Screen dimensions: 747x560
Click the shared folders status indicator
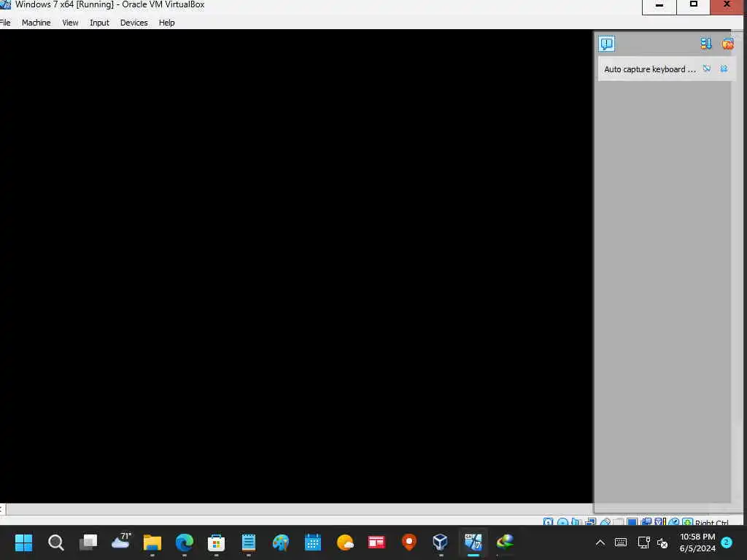[x=619, y=522]
